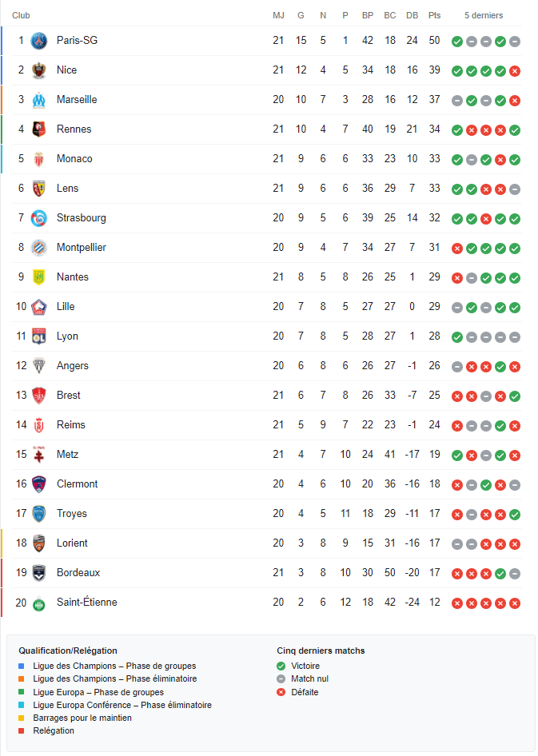This screenshot has width=538, height=756.
Task: Open the Lens team name link
Action: (67, 188)
